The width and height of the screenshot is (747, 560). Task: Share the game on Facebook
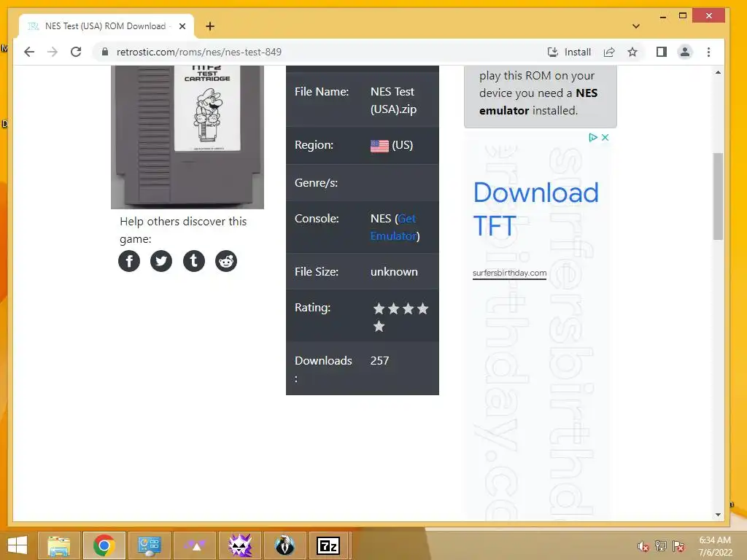pyautogui.click(x=129, y=261)
